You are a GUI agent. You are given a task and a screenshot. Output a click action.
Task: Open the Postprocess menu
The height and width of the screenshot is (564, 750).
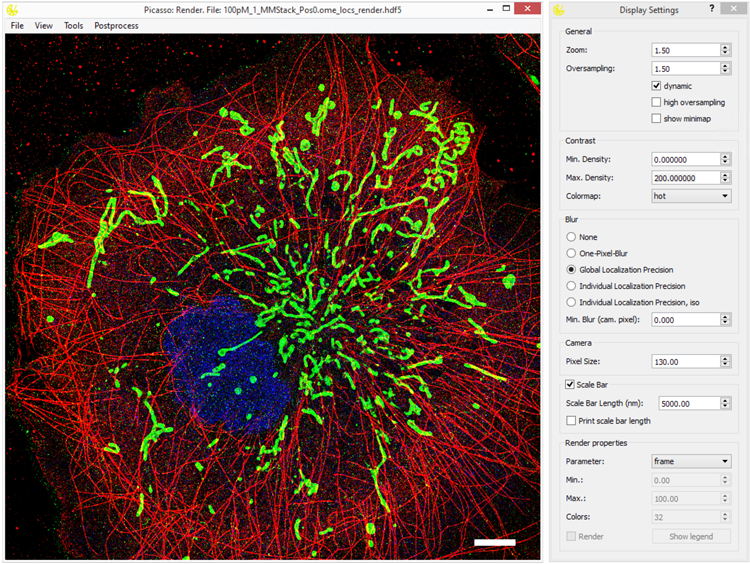tap(116, 26)
